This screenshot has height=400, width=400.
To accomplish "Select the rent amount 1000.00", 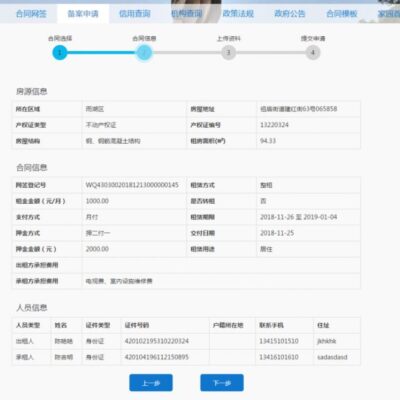I will 97,201.
